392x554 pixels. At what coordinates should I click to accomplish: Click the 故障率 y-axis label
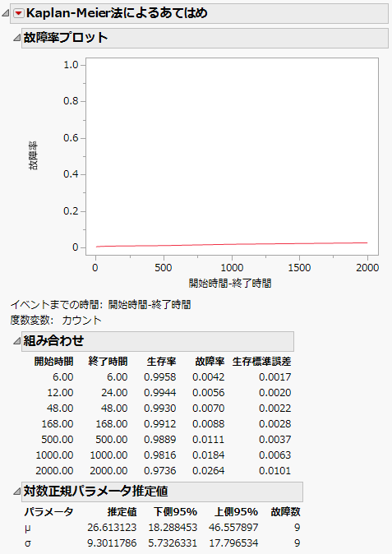(x=33, y=156)
